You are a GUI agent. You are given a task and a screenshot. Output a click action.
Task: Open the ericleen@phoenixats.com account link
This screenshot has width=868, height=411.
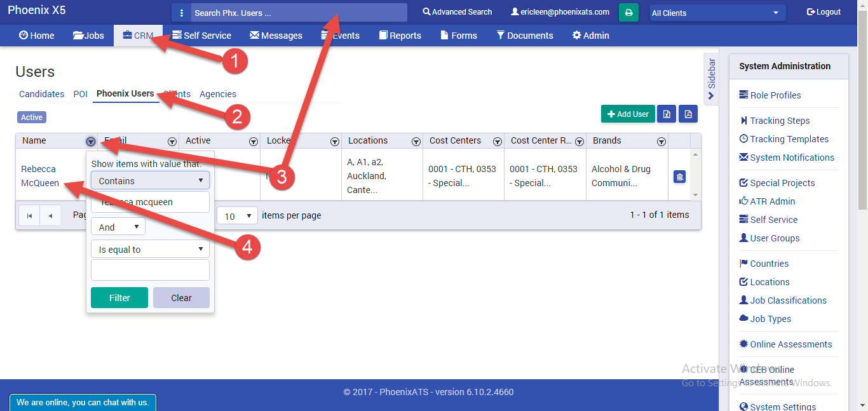pyautogui.click(x=560, y=12)
